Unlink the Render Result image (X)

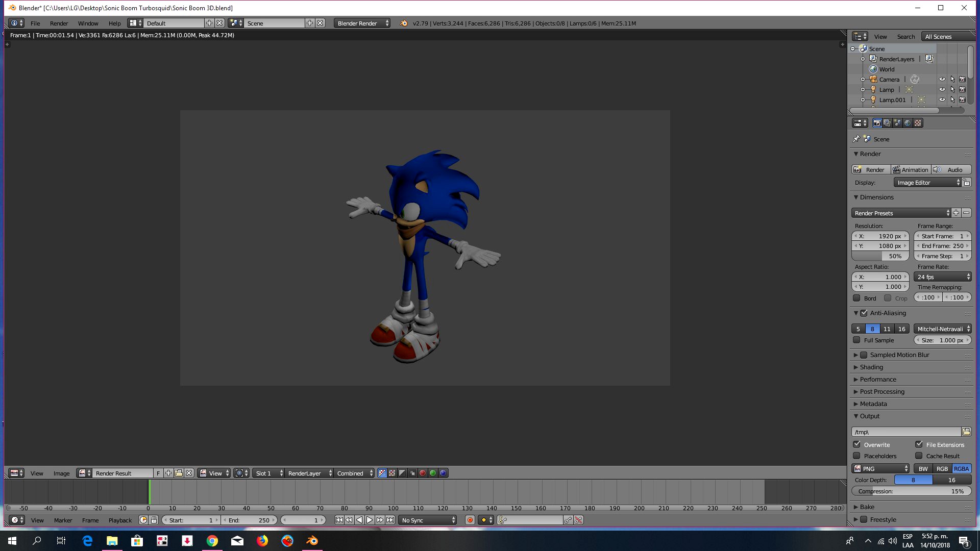189,473
